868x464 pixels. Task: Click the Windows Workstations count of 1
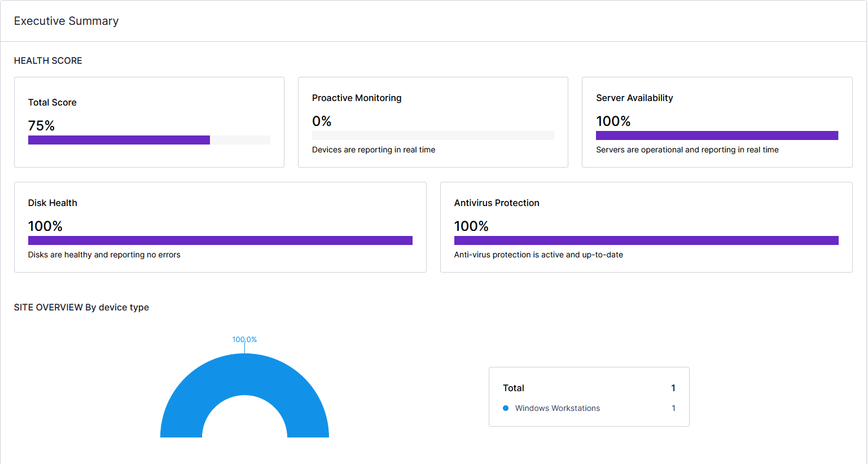(x=673, y=408)
